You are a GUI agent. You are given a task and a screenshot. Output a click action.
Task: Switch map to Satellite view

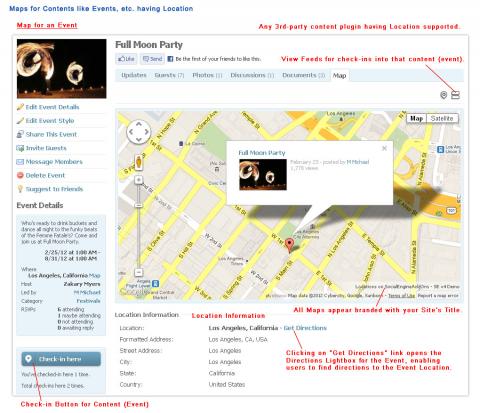pyautogui.click(x=442, y=118)
